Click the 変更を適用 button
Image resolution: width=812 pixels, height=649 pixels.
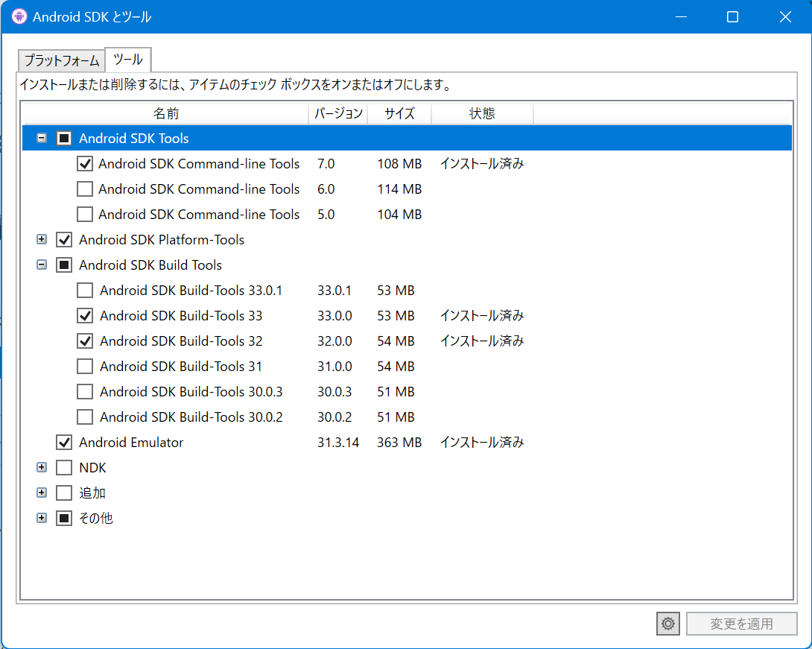pyautogui.click(x=741, y=624)
